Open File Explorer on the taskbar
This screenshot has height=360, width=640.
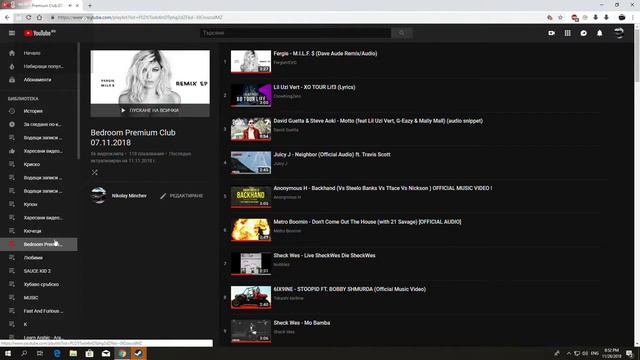(73, 353)
